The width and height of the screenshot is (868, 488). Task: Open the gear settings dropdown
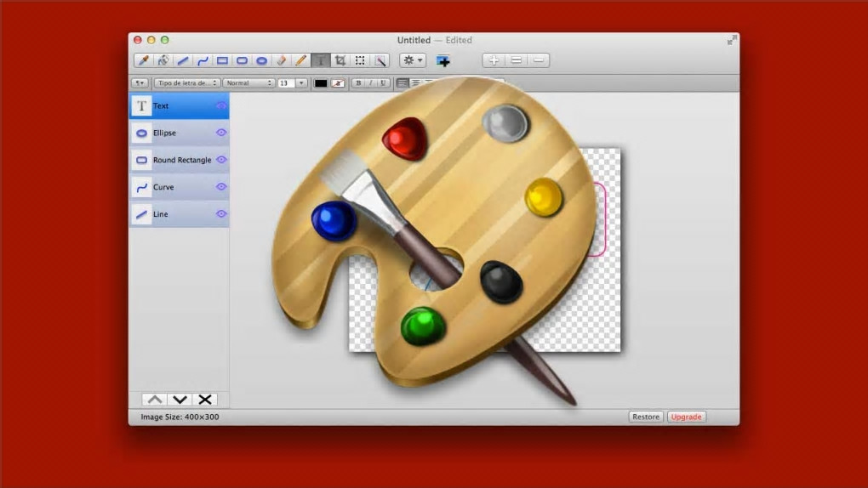click(413, 60)
